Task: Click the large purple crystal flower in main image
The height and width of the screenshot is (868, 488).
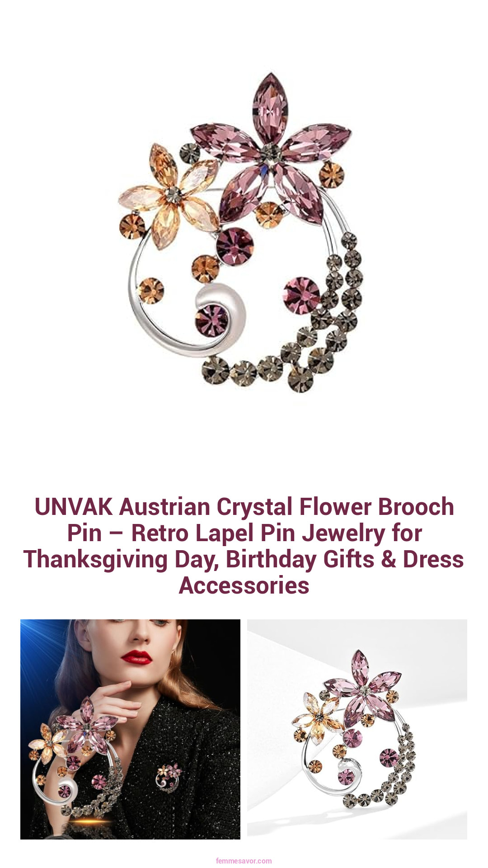Action: click(x=270, y=151)
